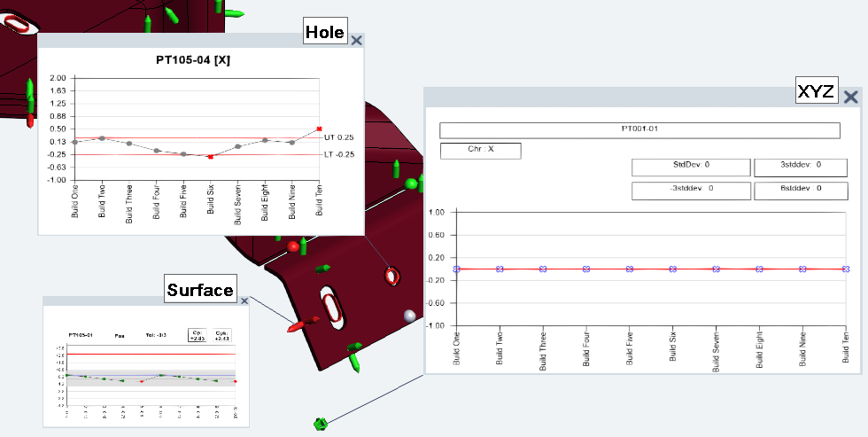Close the Hole chart popup

[356, 40]
